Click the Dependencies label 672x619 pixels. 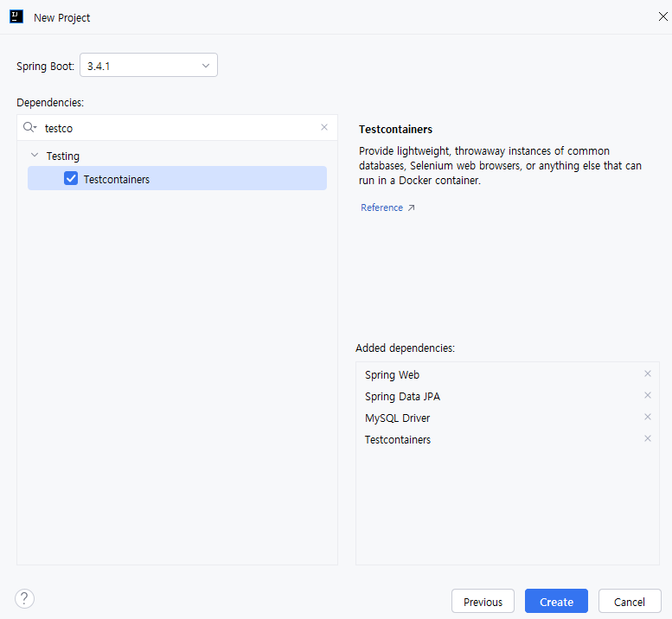pos(50,103)
